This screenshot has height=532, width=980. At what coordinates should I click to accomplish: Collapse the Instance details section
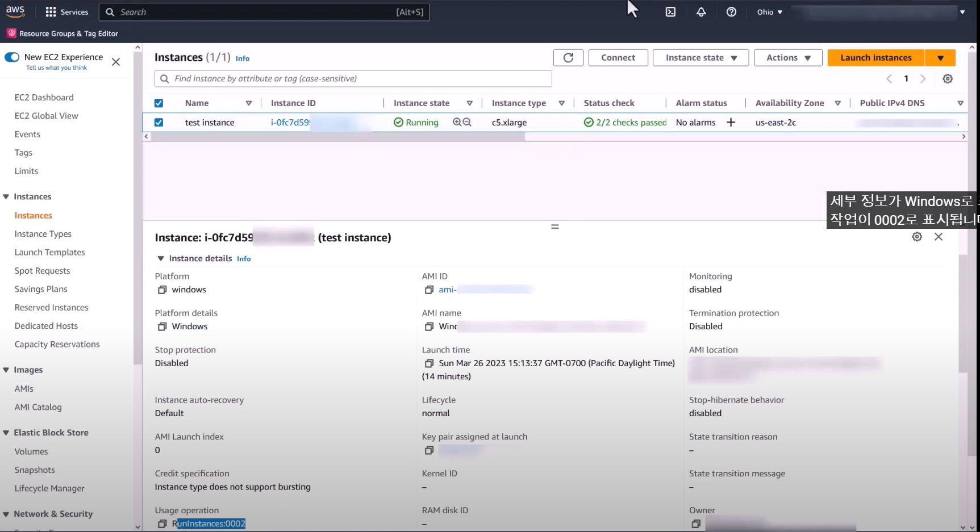point(160,258)
